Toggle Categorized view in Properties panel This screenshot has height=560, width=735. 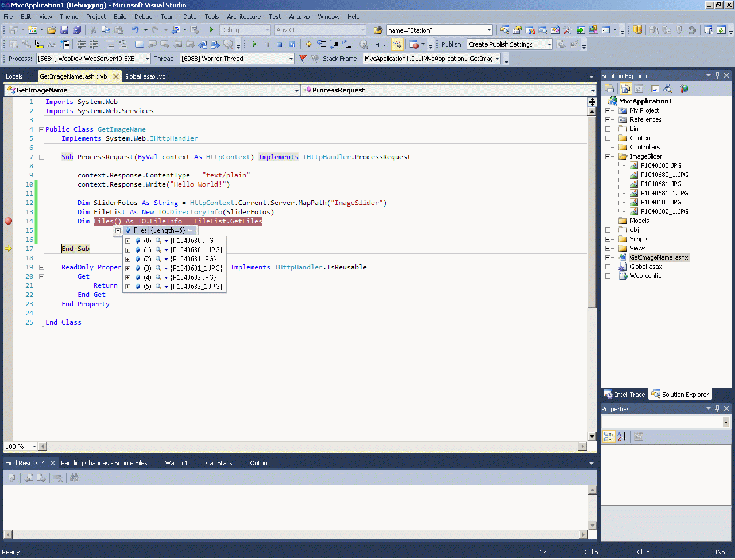tap(609, 437)
